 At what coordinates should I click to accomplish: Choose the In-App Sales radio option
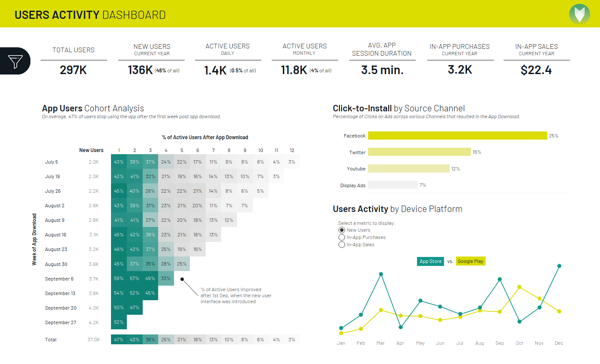click(342, 245)
